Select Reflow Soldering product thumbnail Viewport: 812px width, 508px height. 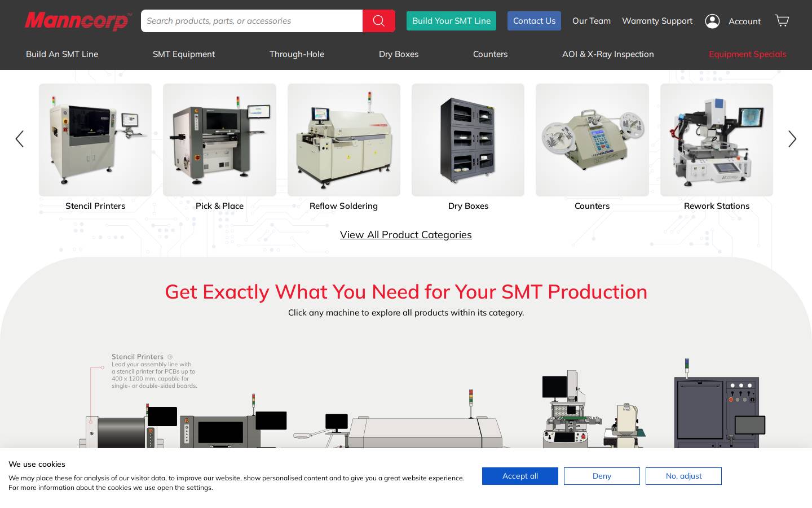(344, 140)
